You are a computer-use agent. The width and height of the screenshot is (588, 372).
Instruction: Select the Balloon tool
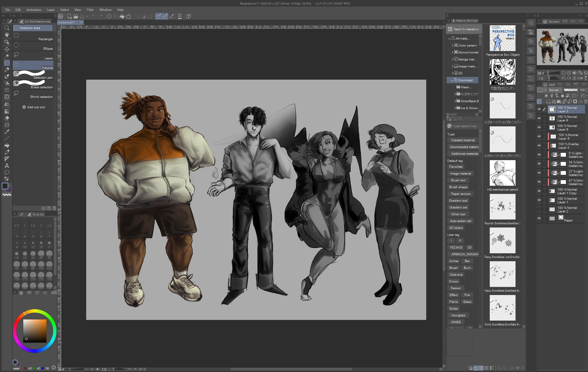coord(7,172)
